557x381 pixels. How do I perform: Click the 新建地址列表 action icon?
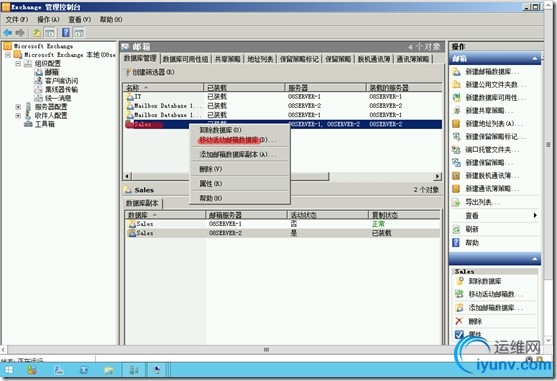tap(456, 124)
